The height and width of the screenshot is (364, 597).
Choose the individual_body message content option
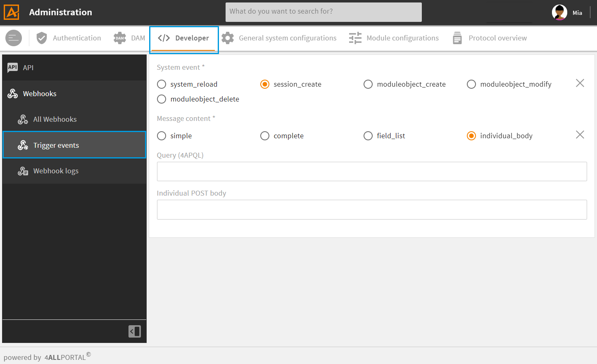tap(471, 136)
